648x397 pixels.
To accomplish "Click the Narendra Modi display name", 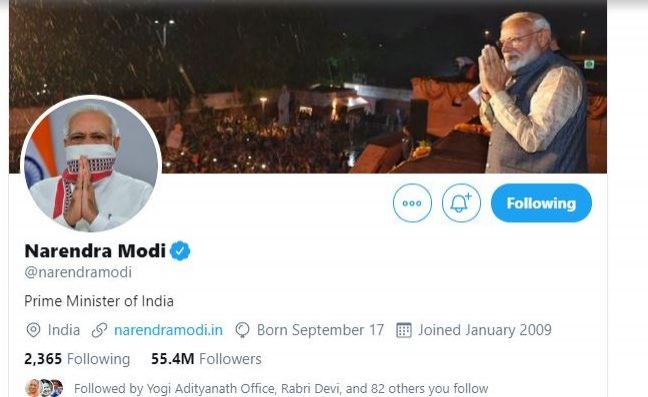I will pos(95,251).
